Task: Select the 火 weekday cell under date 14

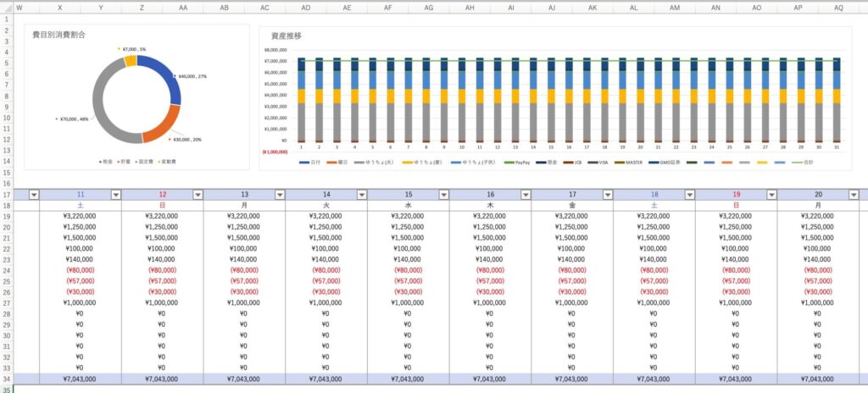Action: click(326, 206)
